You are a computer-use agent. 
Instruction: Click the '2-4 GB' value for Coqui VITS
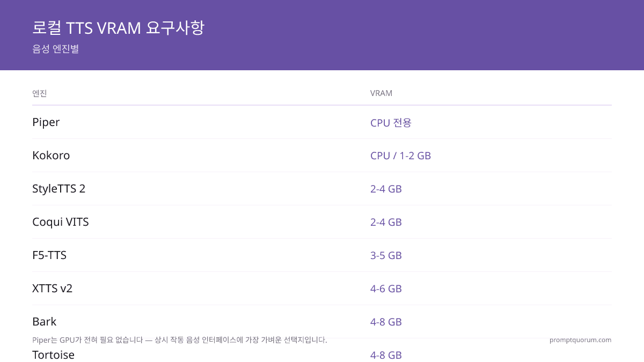coord(386,222)
